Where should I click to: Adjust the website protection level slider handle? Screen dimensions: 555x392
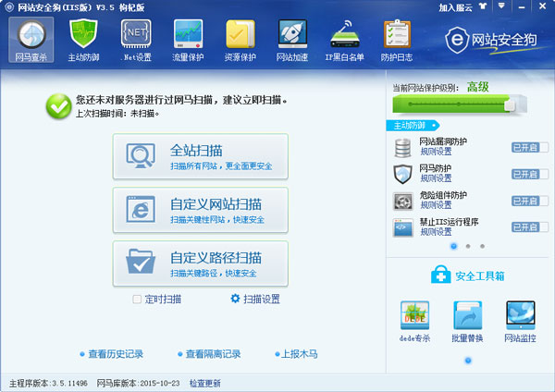(510, 104)
